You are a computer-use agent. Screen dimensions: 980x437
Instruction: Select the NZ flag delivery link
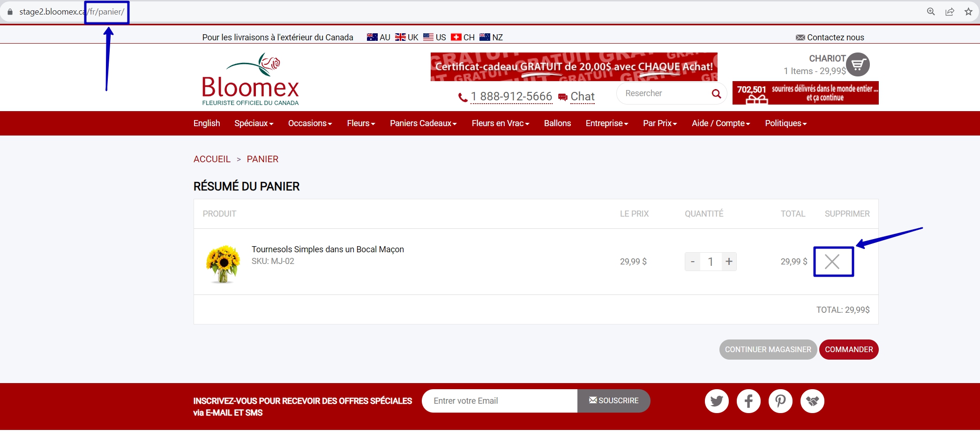tap(491, 38)
